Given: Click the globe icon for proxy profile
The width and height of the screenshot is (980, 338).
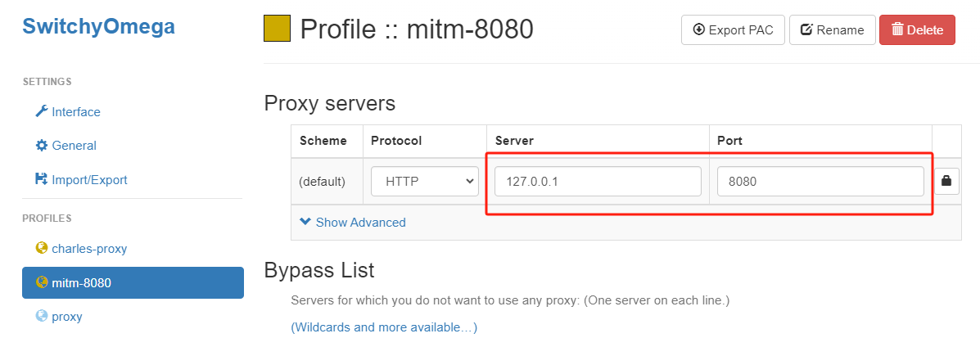Looking at the screenshot, I should click(41, 316).
